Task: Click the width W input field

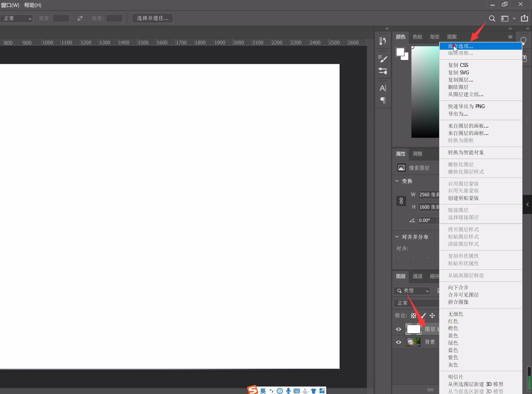Action: click(429, 195)
